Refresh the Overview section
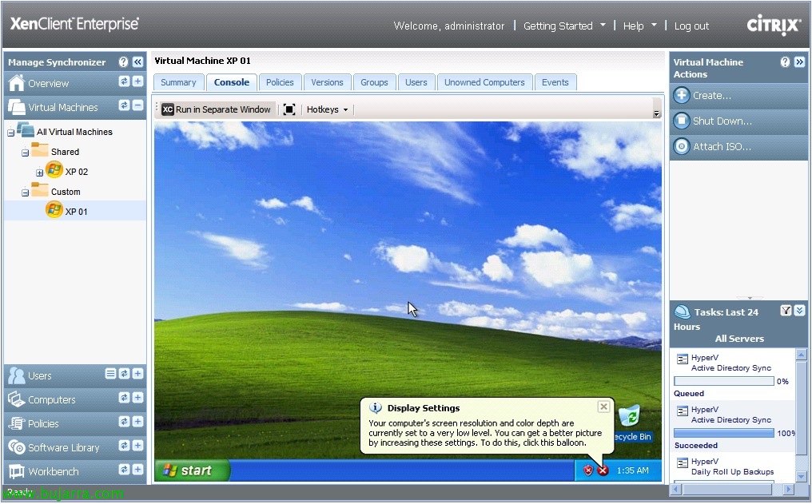The width and height of the screenshot is (812, 504). [x=125, y=81]
